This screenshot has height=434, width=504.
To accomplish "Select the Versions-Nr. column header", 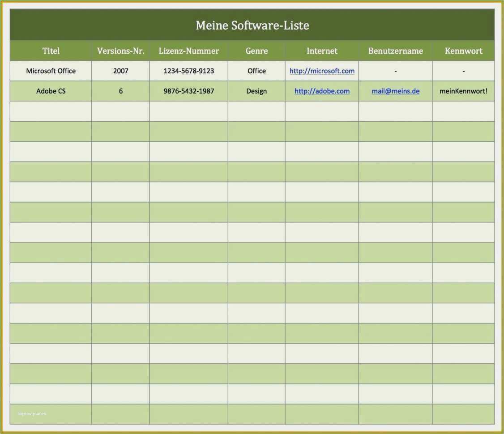I will click(120, 51).
